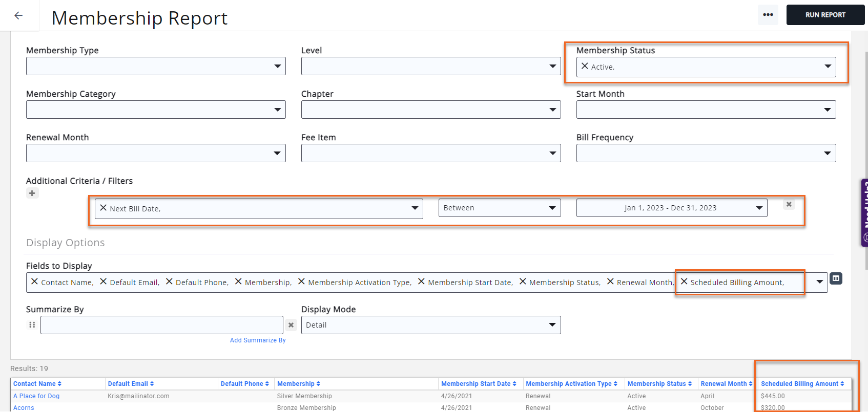Viewport: 868px width, 412px height.
Task: Click the Run Report button
Action: [825, 15]
